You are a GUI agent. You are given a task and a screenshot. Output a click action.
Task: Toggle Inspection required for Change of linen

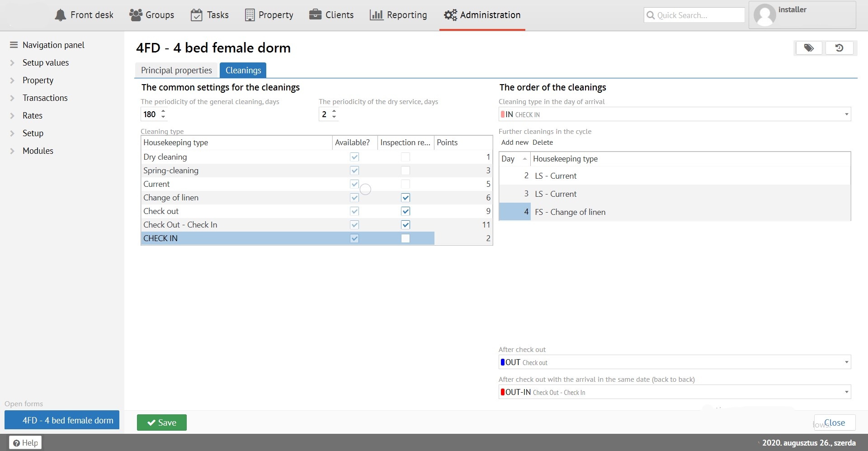[x=406, y=198]
